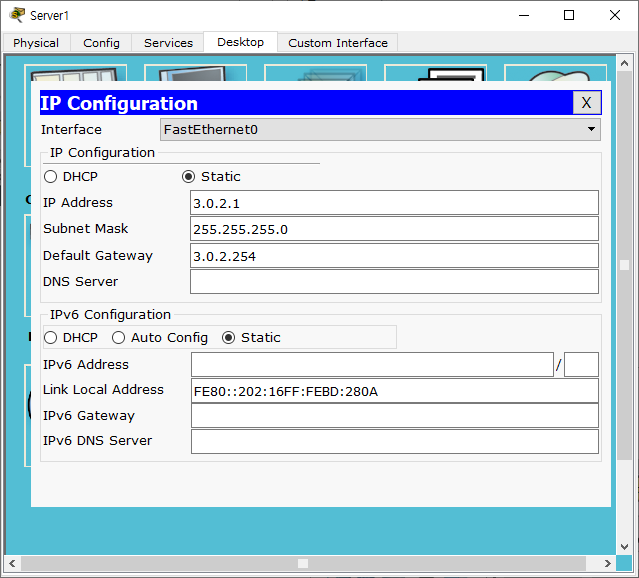The image size is (639, 578).
Task: Switch to the Physical tab
Action: tap(36, 43)
